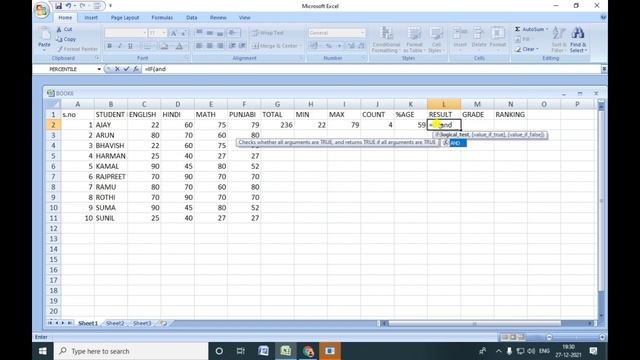Go to the View tab
This screenshot has width=640, height=360.
[244, 18]
